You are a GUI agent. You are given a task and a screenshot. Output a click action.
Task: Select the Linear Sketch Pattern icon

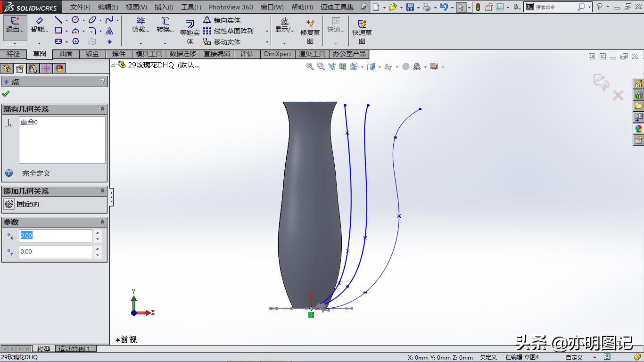click(206, 31)
